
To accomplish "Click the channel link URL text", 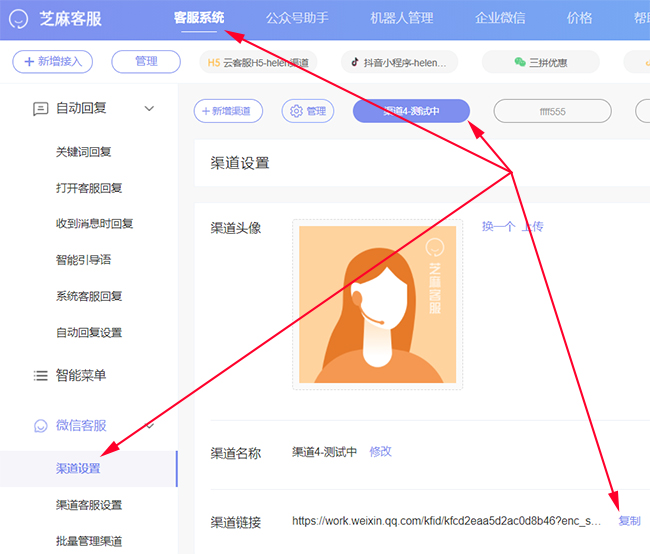I will point(446,521).
